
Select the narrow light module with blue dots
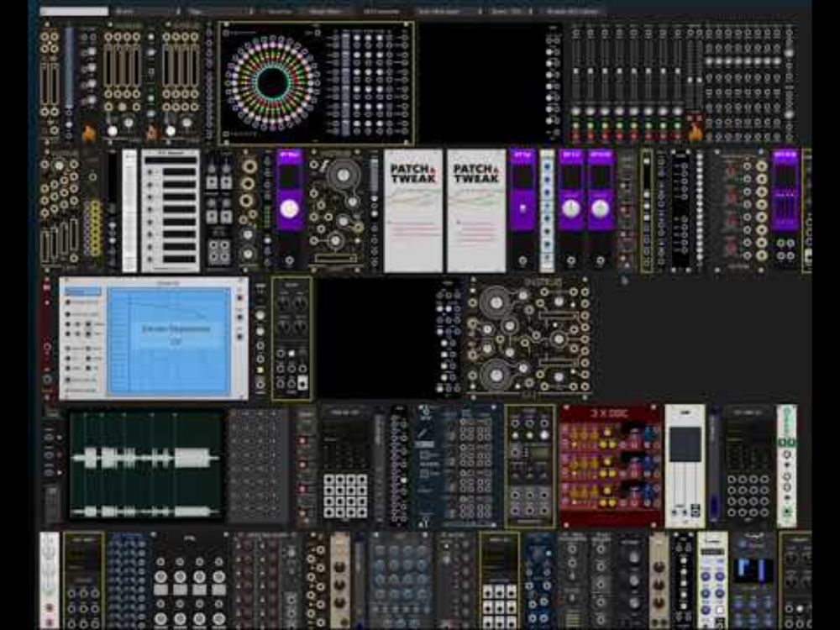coord(547,211)
